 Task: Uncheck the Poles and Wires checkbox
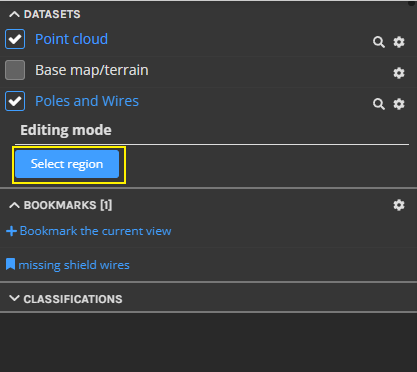[15, 101]
